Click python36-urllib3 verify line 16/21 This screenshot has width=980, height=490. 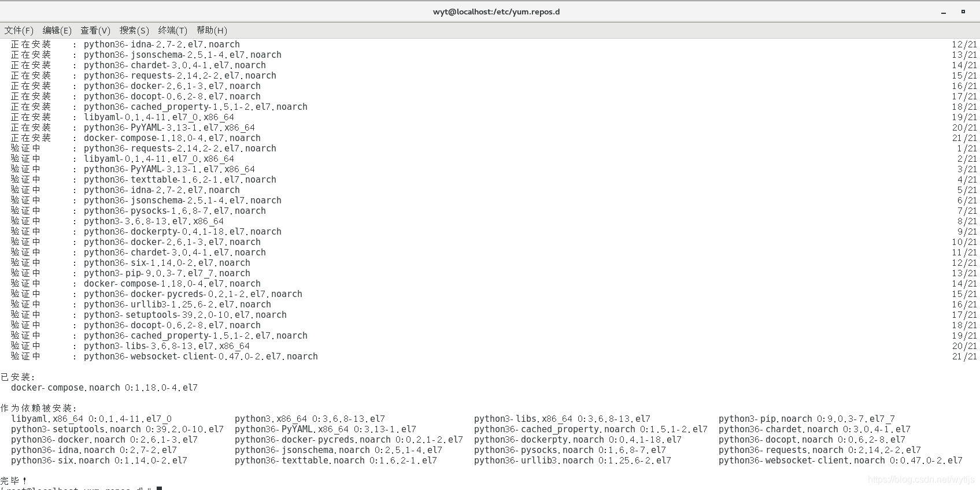(494, 305)
